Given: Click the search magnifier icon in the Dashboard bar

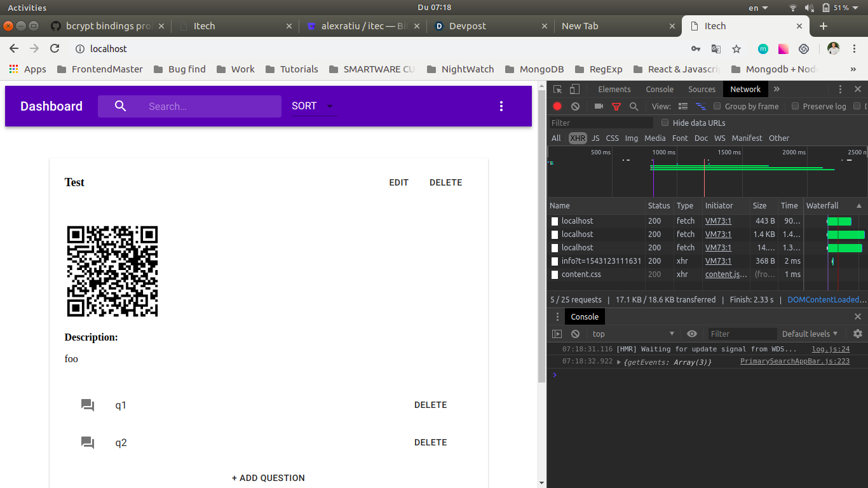Looking at the screenshot, I should coord(121,106).
